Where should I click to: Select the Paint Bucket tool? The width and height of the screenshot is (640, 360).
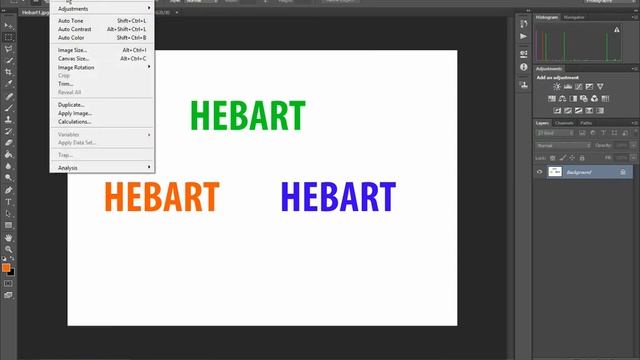tap(8, 154)
